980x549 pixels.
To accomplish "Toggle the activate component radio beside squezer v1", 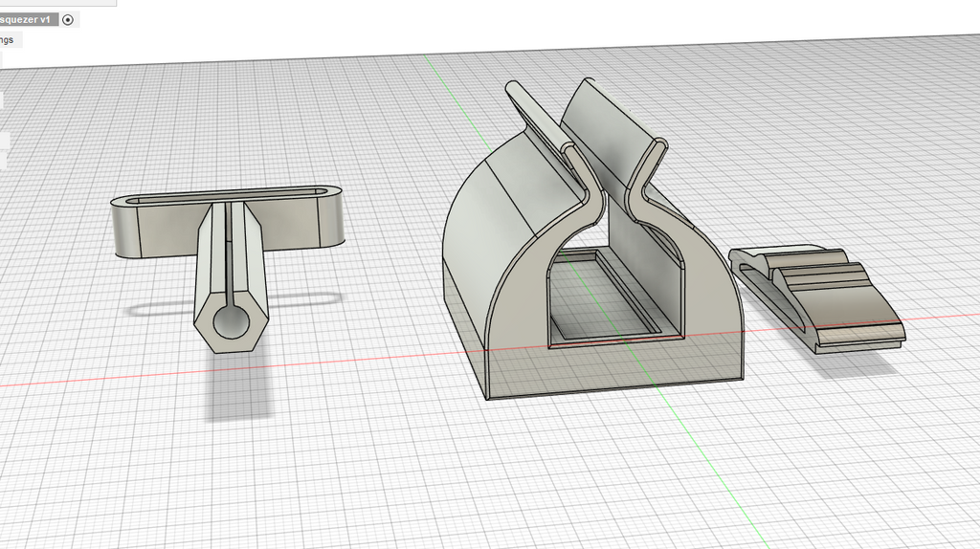I will 68,20.
